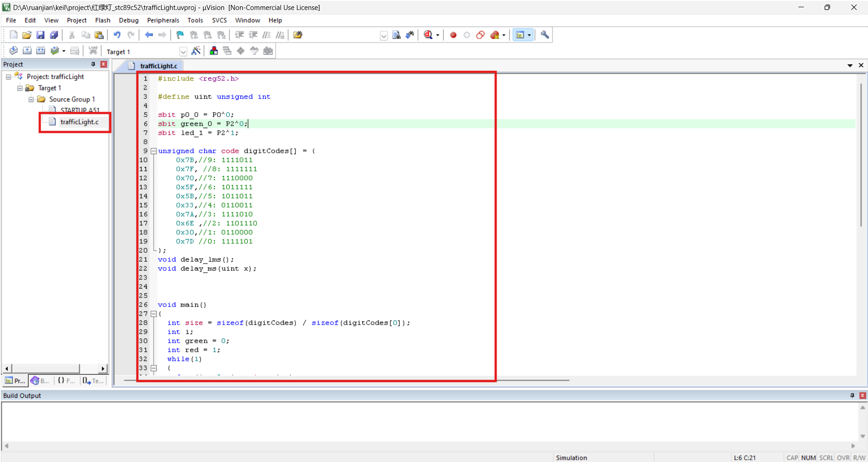Fold the main function block at line 27
This screenshot has width=868, height=462.
154,314
